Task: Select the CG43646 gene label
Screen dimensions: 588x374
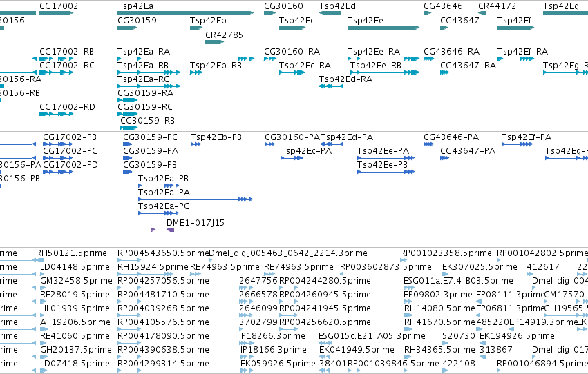Action: click(444, 6)
